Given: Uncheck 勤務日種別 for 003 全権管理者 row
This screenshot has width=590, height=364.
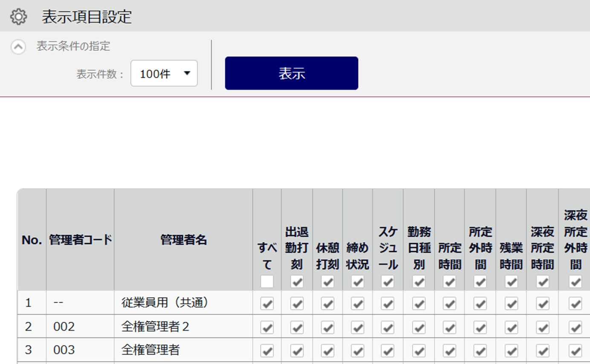Looking at the screenshot, I should click(419, 350).
